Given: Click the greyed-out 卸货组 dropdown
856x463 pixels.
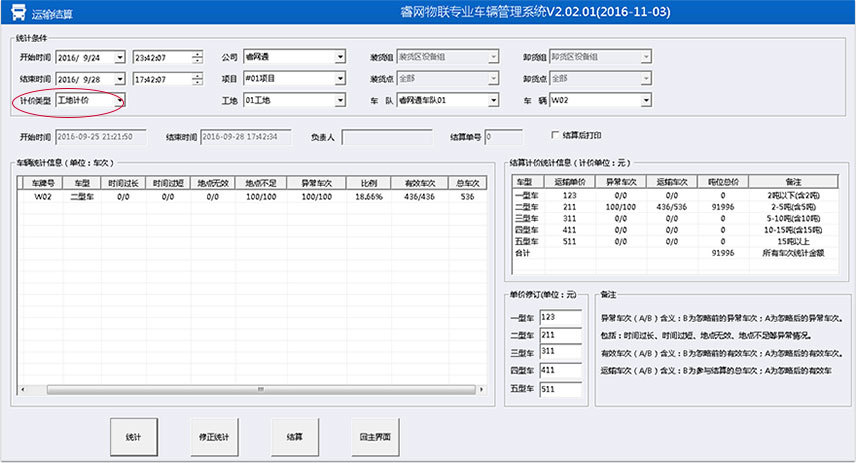Looking at the screenshot, I should (601, 57).
